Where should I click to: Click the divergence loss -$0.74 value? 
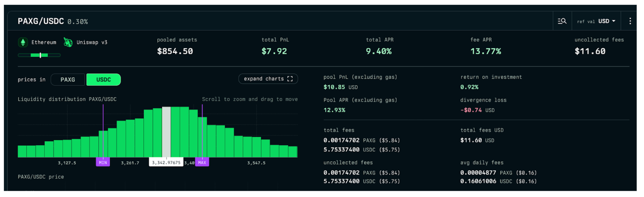[x=471, y=110]
